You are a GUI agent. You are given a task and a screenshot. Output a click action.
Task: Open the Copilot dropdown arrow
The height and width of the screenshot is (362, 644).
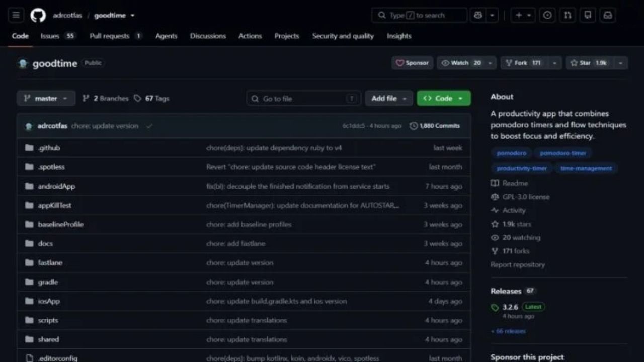click(492, 15)
